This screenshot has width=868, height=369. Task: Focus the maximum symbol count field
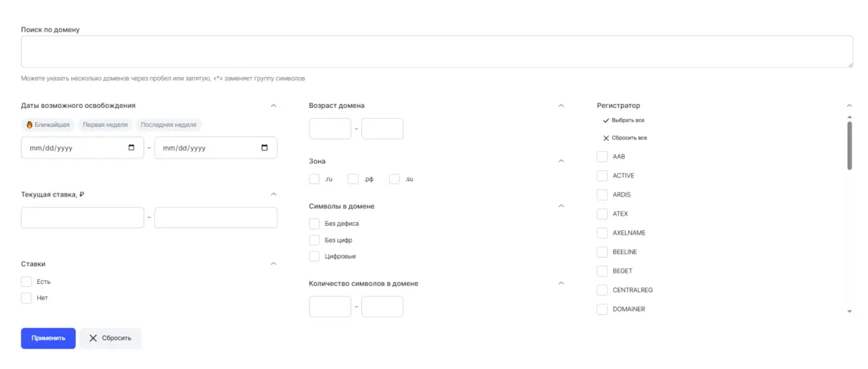coord(383,307)
